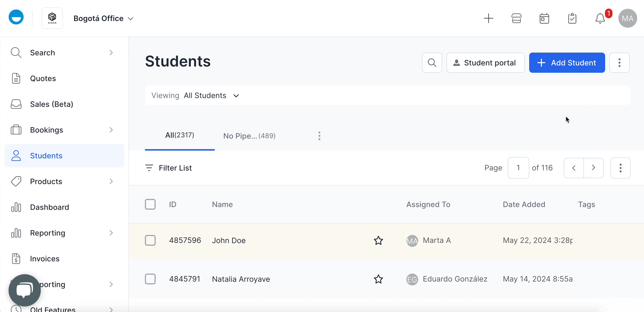Open the notifications bell

[x=600, y=18]
